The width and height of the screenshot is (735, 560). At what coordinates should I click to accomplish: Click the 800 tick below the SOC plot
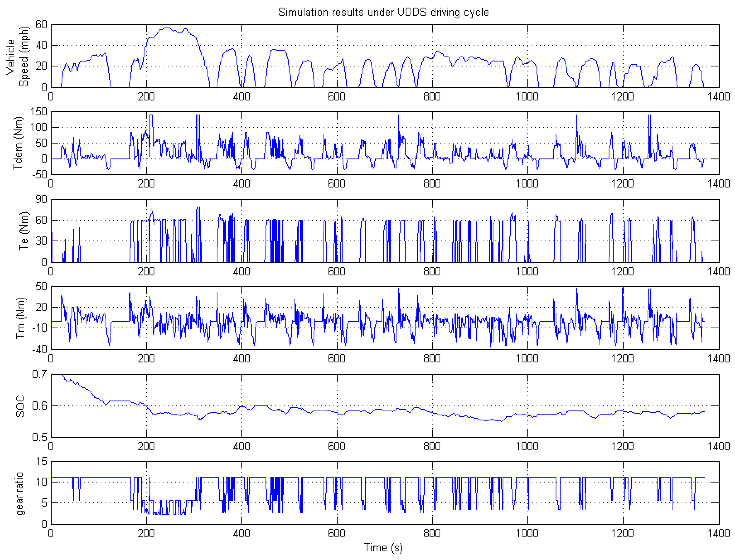click(432, 446)
